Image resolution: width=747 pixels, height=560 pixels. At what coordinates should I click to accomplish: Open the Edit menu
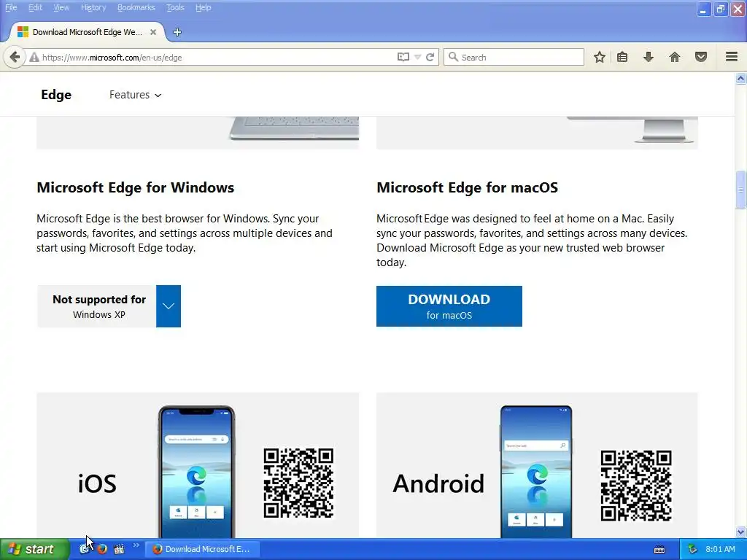coord(35,7)
